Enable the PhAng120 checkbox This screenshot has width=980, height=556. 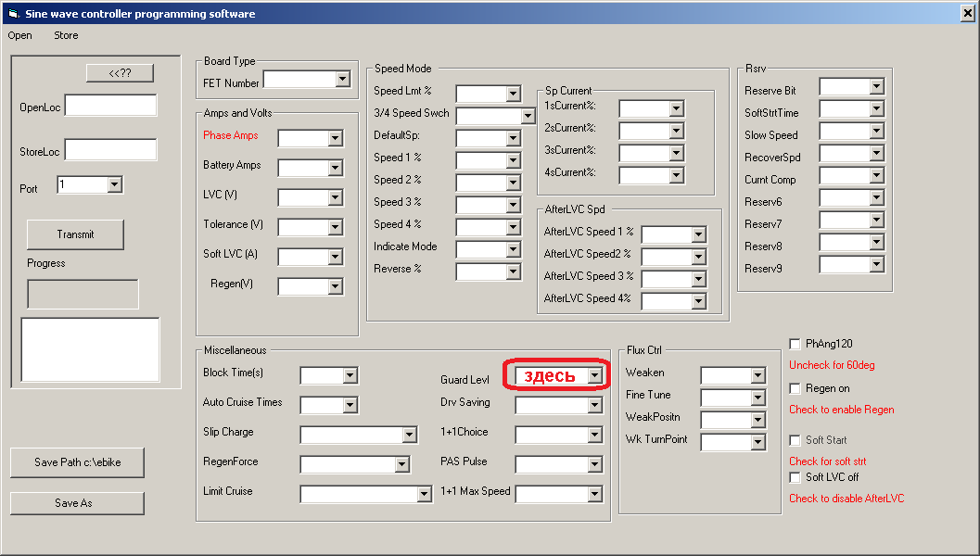[795, 344]
